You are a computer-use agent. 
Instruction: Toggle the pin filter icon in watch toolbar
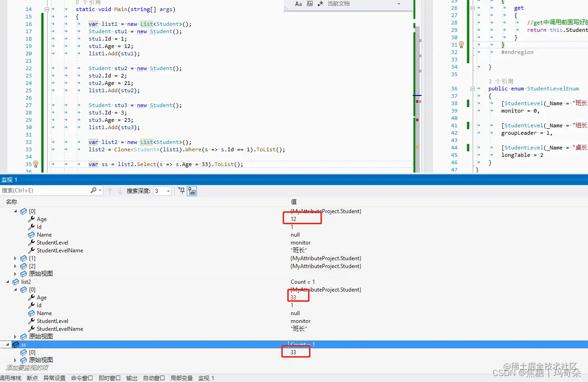[181, 191]
